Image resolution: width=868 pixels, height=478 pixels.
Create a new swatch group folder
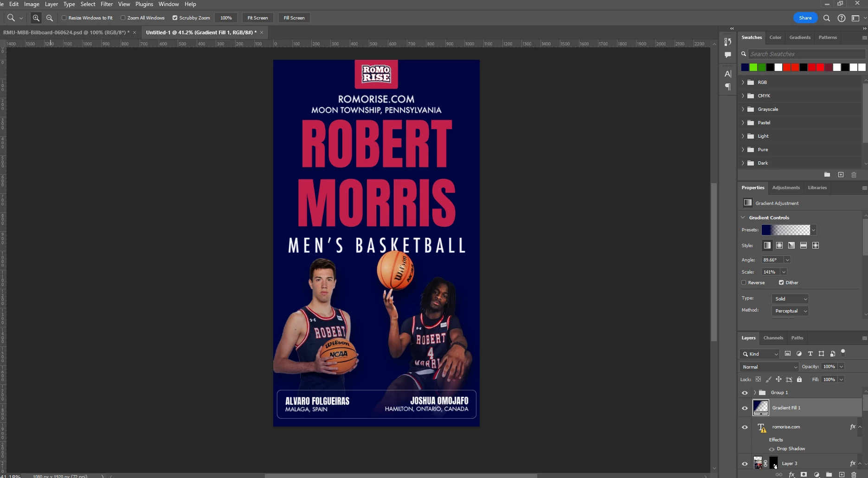(827, 175)
